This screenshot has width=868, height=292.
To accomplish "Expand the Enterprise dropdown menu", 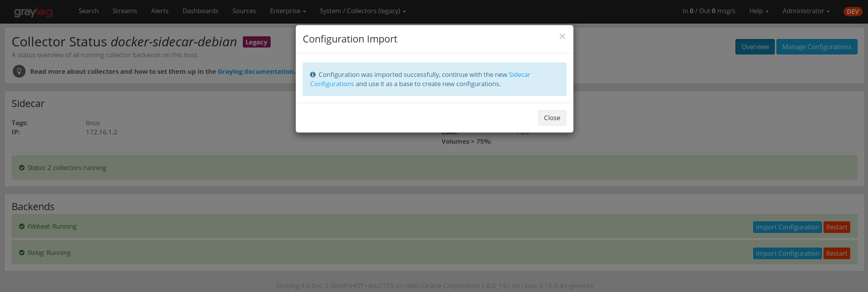I will click(288, 11).
